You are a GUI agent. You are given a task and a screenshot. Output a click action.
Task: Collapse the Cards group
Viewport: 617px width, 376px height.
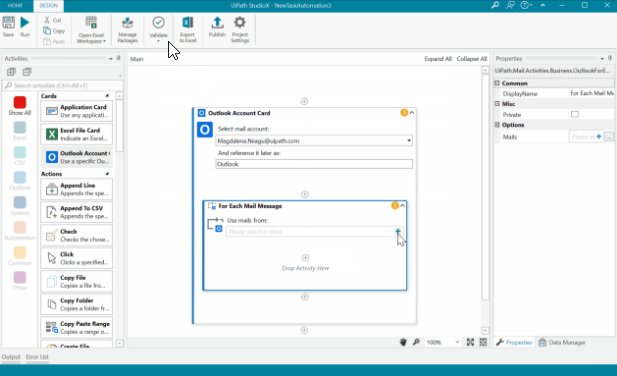click(107, 96)
